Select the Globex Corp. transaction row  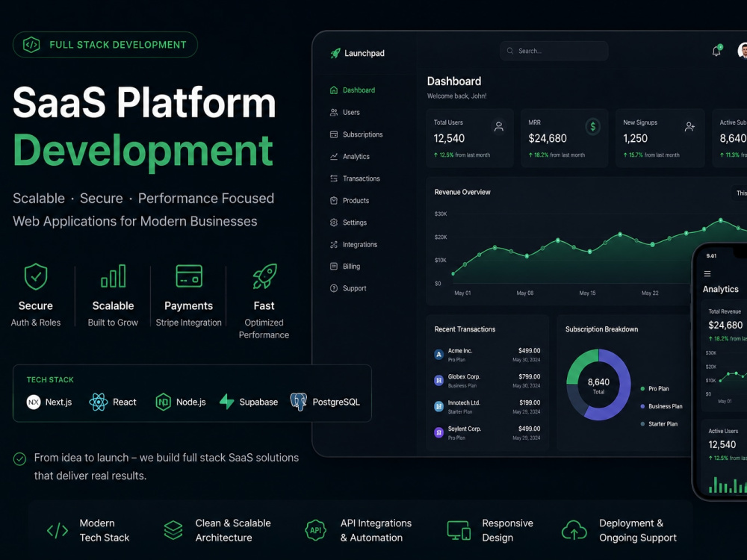pyautogui.click(x=487, y=381)
